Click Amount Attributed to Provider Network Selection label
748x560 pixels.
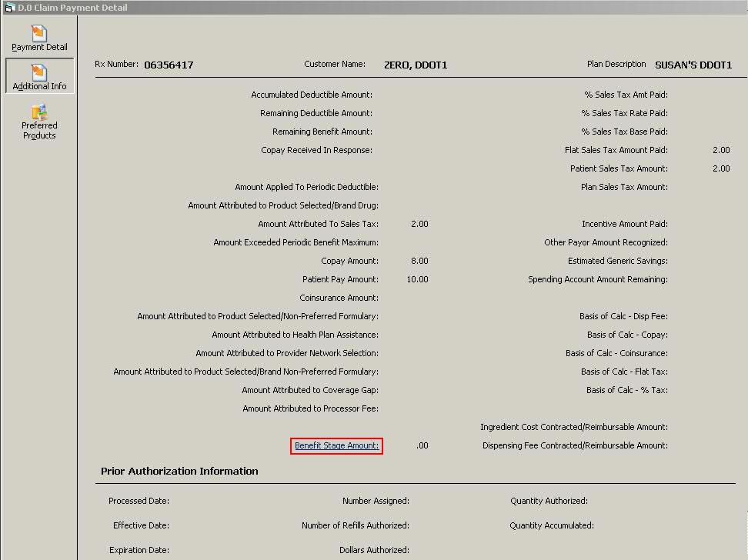(x=287, y=353)
